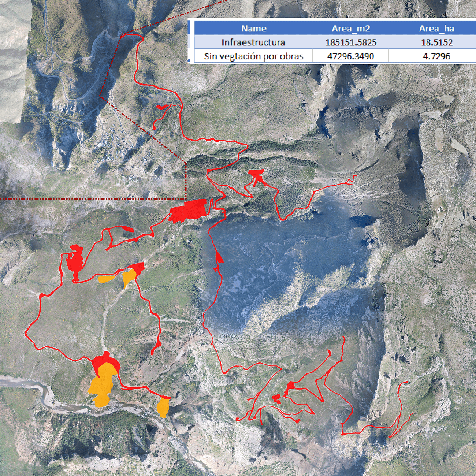Select the 185151.5825 area value cell
Screen dimensions: 476x476
(350, 42)
